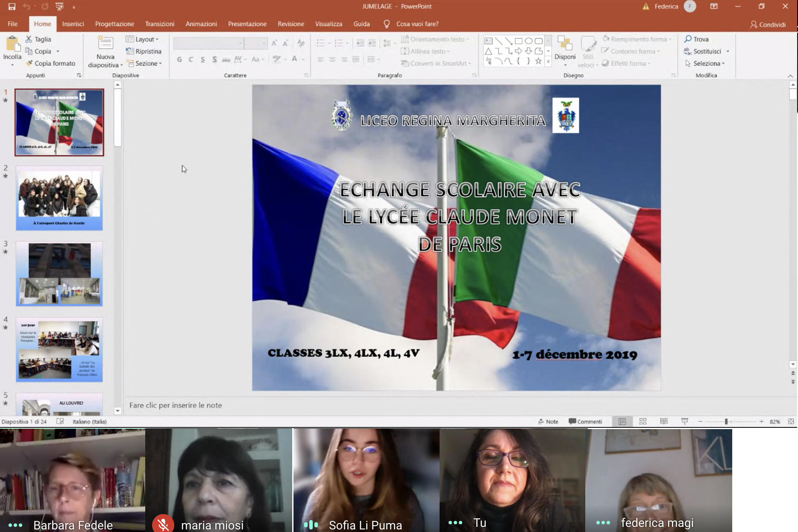Open the Carattere dialog launcher
798x532 pixels.
point(306,76)
